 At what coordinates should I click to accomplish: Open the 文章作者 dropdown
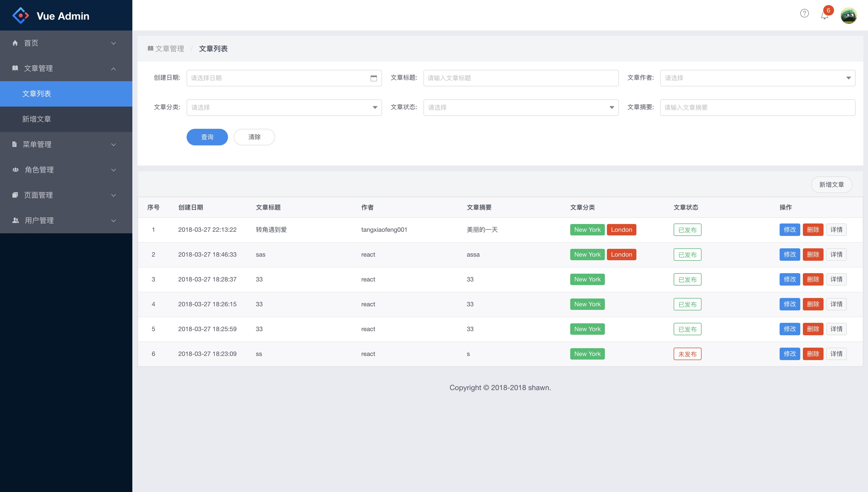point(757,78)
